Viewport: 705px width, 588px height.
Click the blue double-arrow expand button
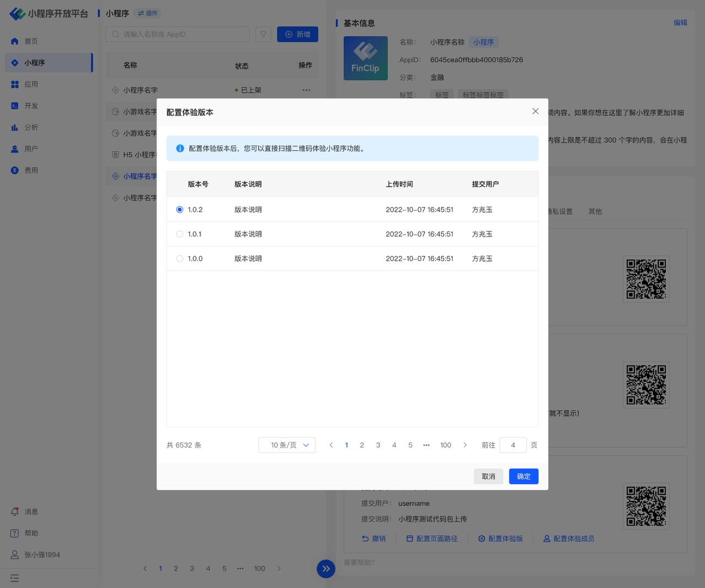[326, 569]
